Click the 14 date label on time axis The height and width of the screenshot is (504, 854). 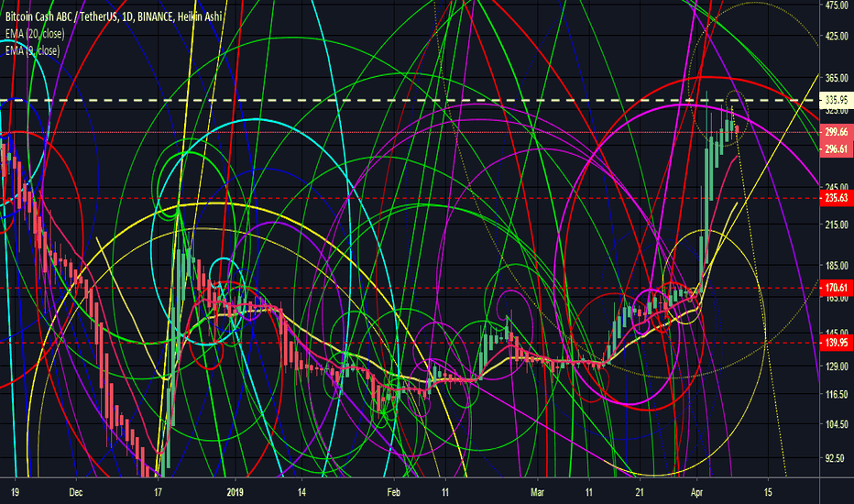pos(301,493)
